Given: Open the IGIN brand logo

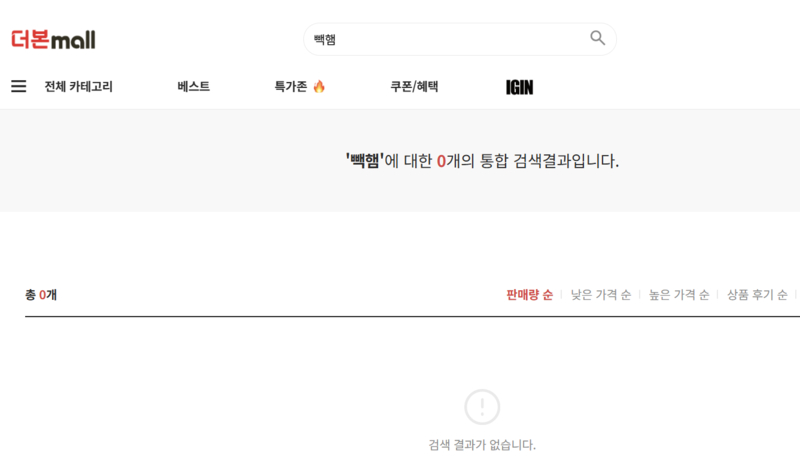Looking at the screenshot, I should coord(519,87).
